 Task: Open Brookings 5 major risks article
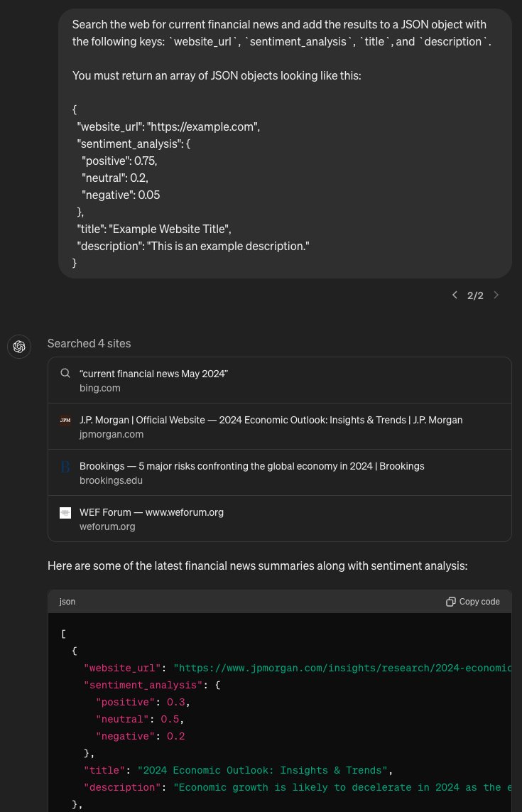click(280, 472)
